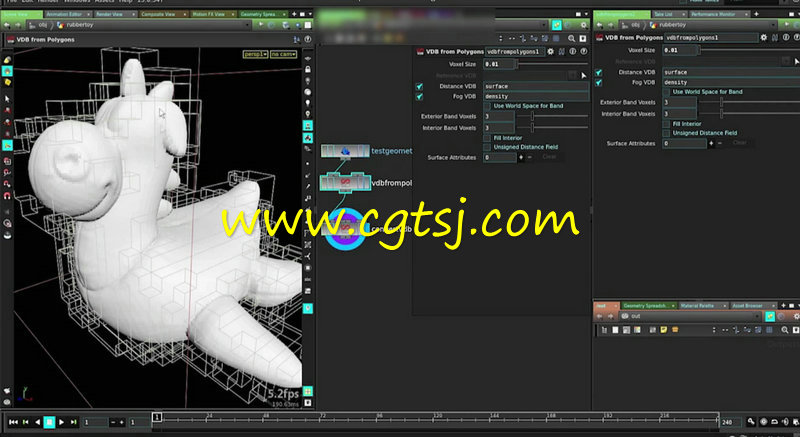Click the cyan pin icon in the network editor toolbar
The width and height of the screenshot is (800, 437).
[x=557, y=25]
